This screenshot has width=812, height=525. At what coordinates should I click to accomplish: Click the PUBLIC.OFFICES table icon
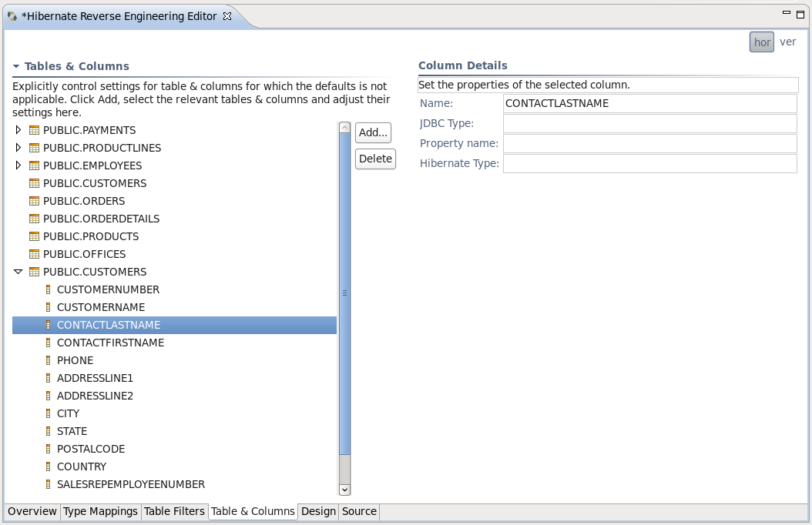34,254
